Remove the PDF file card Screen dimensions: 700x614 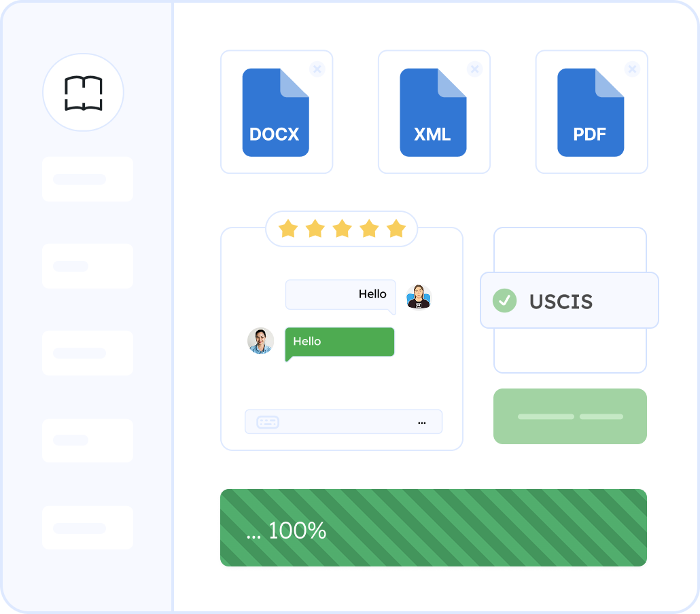click(632, 69)
